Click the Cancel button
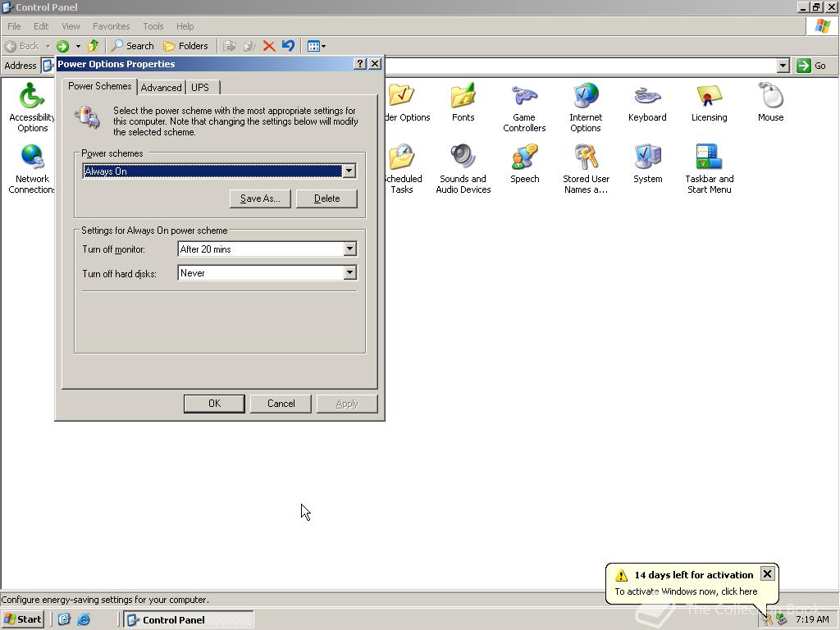The image size is (840, 630). [x=281, y=404]
